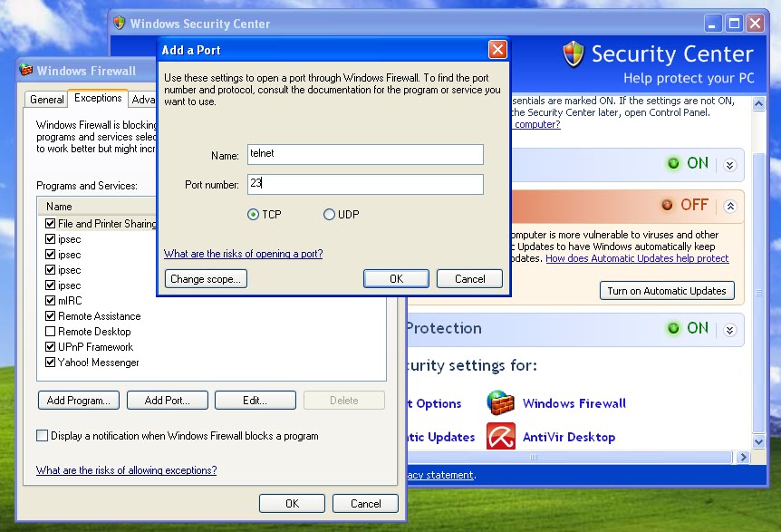Open the AntiVir Desktop link
Screen dimensions: 781x532
click(569, 438)
